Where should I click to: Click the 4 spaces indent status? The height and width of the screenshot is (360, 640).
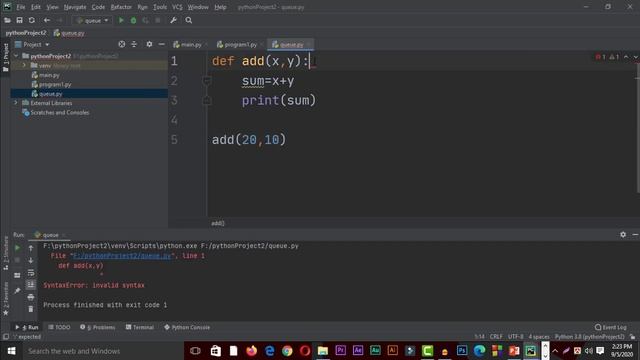539,337
